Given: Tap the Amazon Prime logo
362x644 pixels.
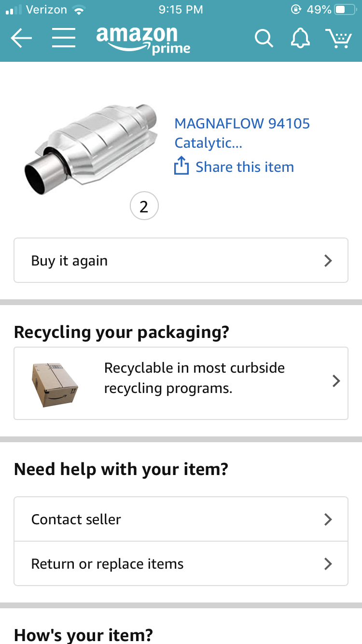Looking at the screenshot, I should click(143, 40).
